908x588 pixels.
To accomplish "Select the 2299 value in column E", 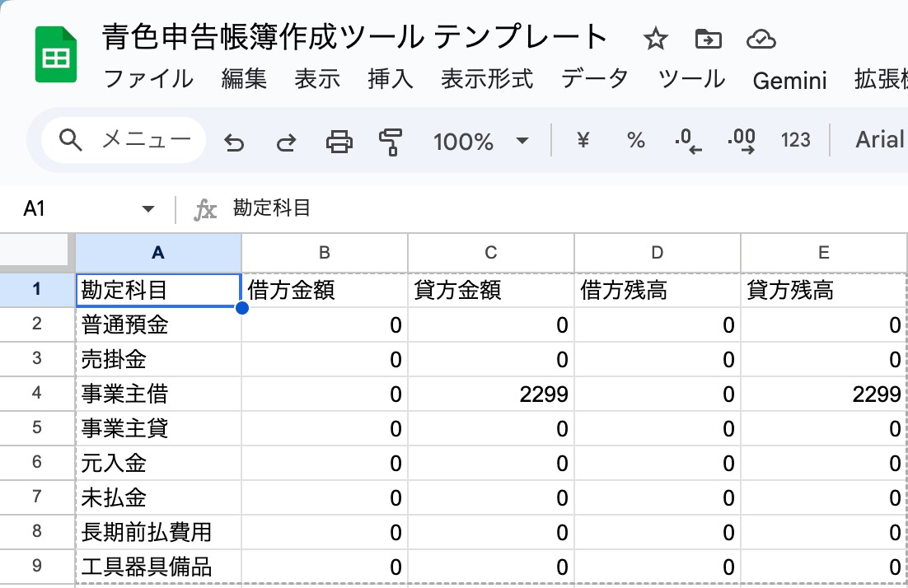I will click(824, 394).
